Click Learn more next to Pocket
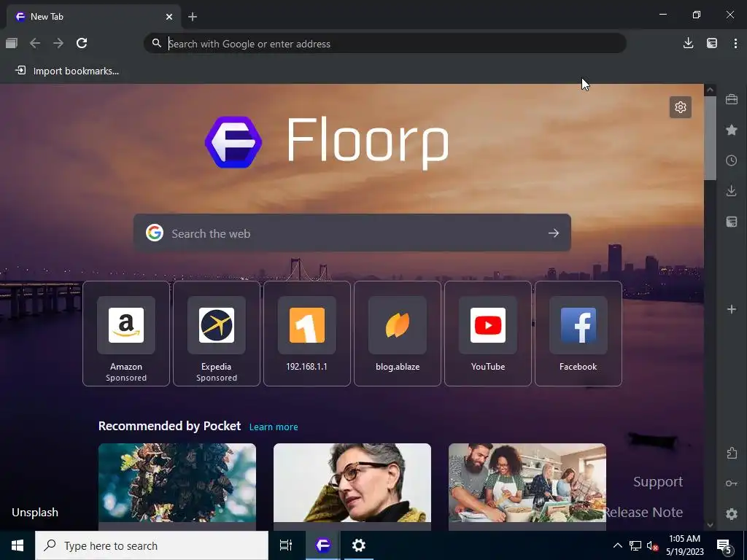 (274, 427)
